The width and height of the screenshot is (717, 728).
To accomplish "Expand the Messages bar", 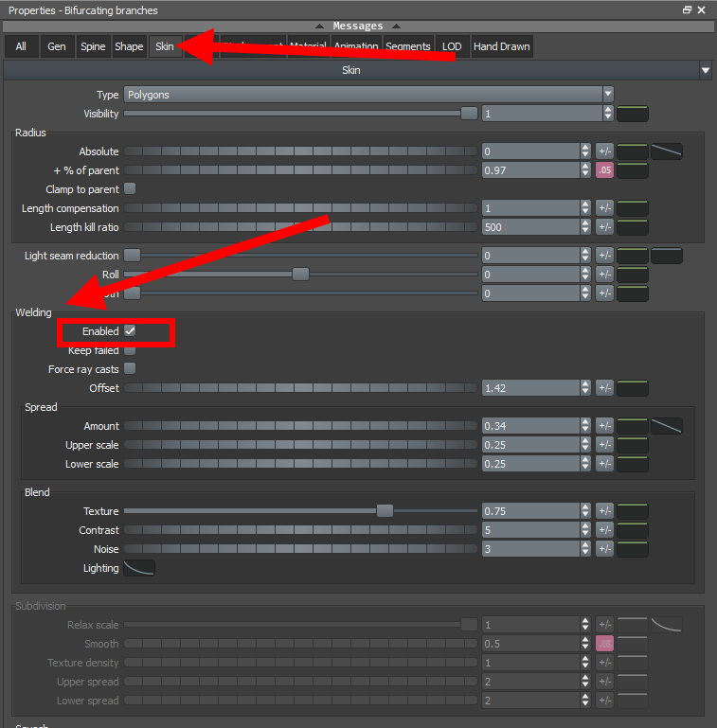I will [x=358, y=26].
